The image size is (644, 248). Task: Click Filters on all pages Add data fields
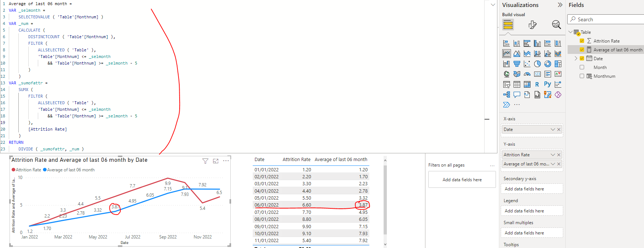tap(462, 180)
